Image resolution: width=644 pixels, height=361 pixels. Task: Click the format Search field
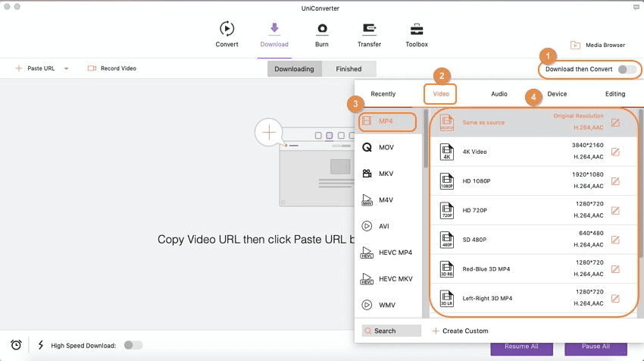pyautogui.click(x=392, y=331)
